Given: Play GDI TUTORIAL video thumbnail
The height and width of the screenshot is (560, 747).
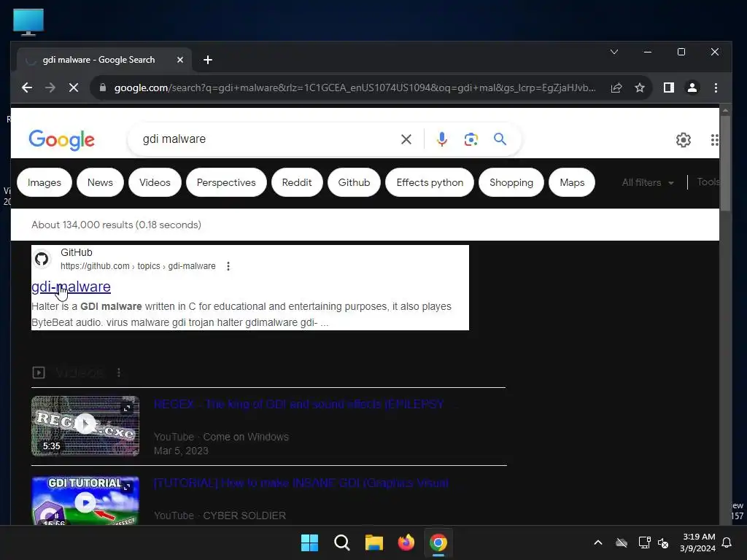Looking at the screenshot, I should [85, 500].
